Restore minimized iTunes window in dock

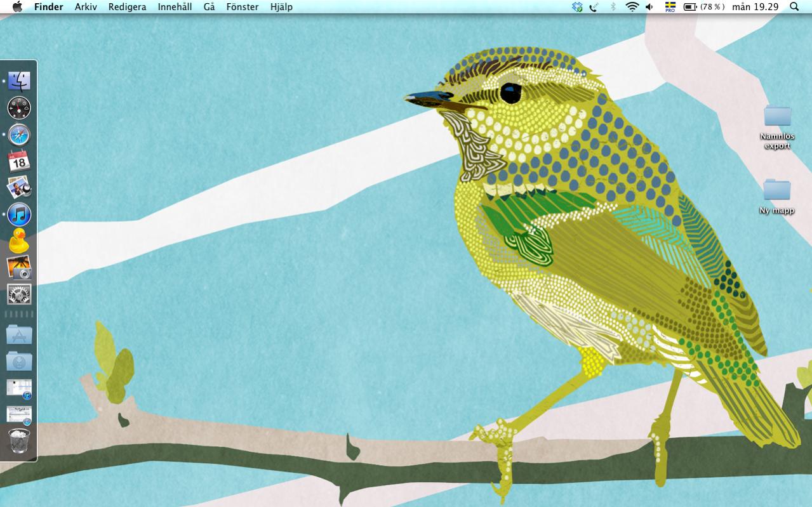click(19, 388)
